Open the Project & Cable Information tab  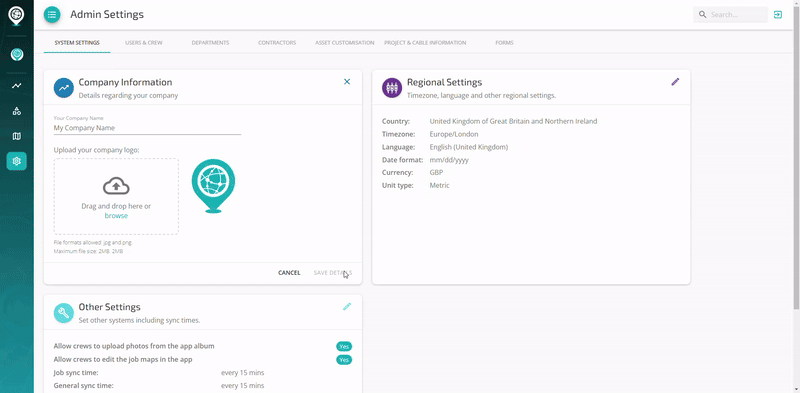425,43
